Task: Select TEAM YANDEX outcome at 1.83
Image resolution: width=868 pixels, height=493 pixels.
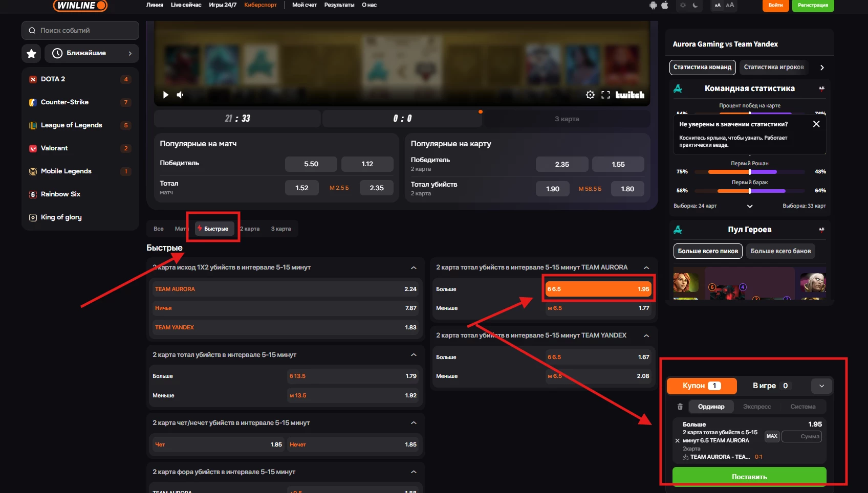Action: [x=286, y=327]
